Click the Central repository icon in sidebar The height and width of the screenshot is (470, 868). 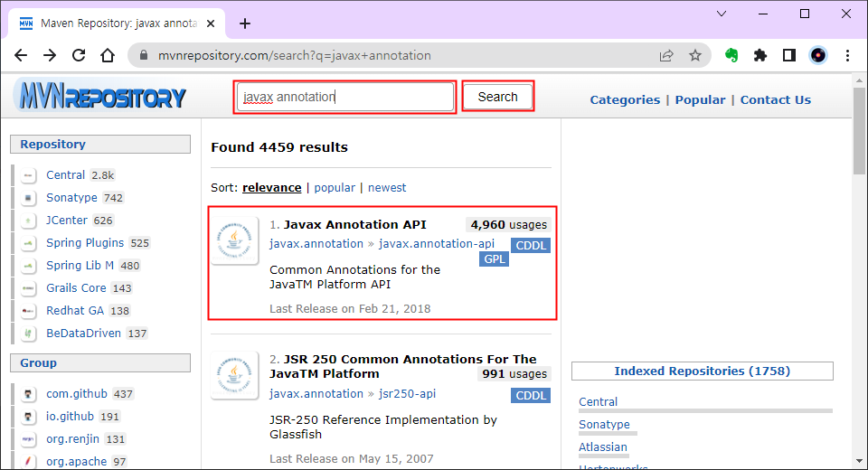[x=28, y=175]
